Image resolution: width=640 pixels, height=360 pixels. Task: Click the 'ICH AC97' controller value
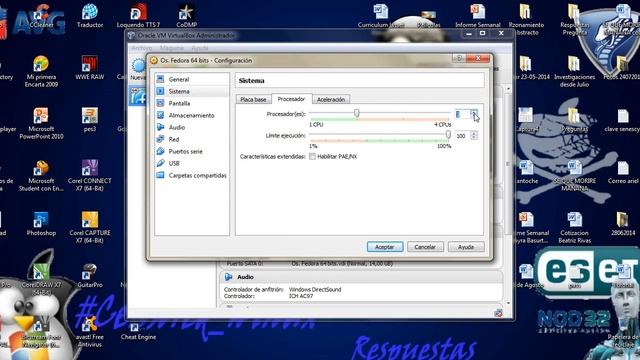(301, 296)
